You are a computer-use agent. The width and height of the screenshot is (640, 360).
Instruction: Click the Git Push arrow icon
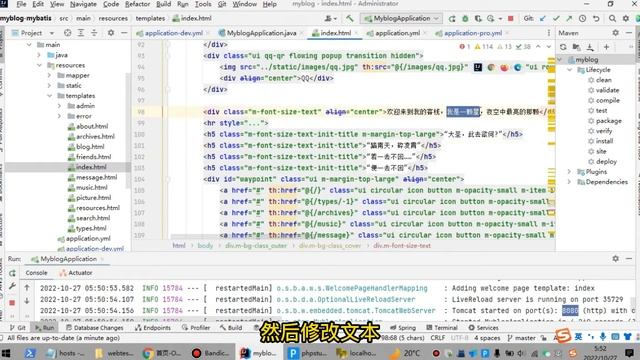click(x=569, y=18)
